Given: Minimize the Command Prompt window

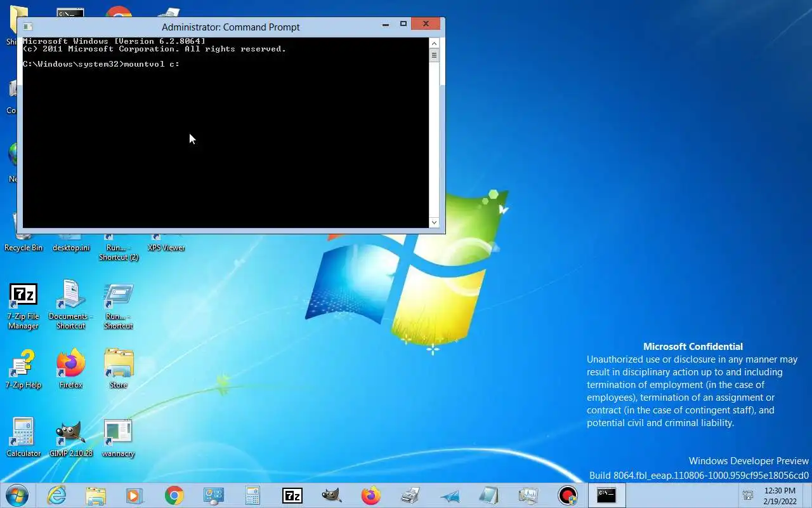Looking at the screenshot, I should [x=385, y=25].
